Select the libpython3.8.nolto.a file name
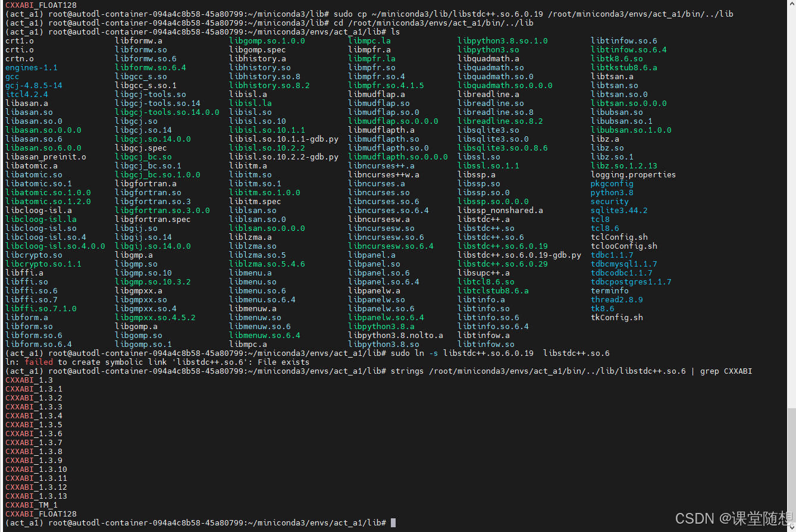Image resolution: width=796 pixels, height=532 pixels. (x=396, y=335)
